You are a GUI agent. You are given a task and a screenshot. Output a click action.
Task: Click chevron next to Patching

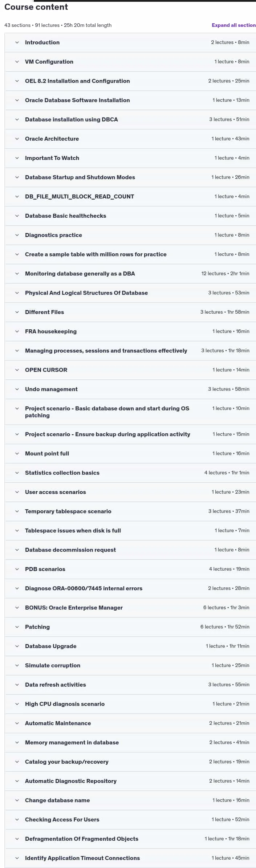pos(17,627)
